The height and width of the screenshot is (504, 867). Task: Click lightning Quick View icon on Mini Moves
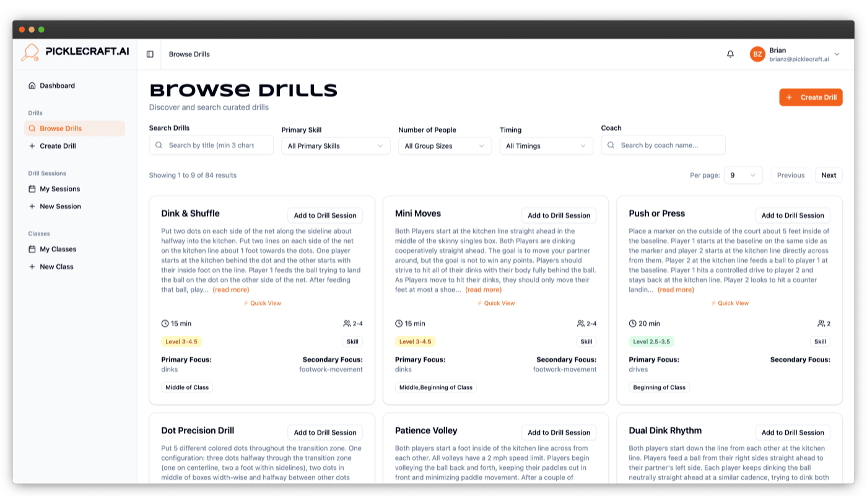pyautogui.click(x=480, y=303)
